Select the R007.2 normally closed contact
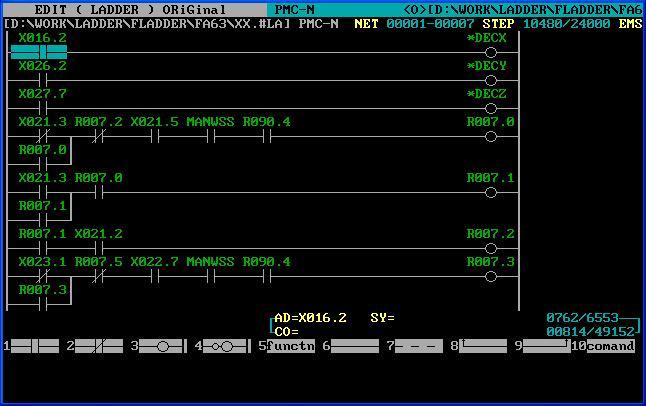This screenshot has height=406, width=646. point(99,136)
